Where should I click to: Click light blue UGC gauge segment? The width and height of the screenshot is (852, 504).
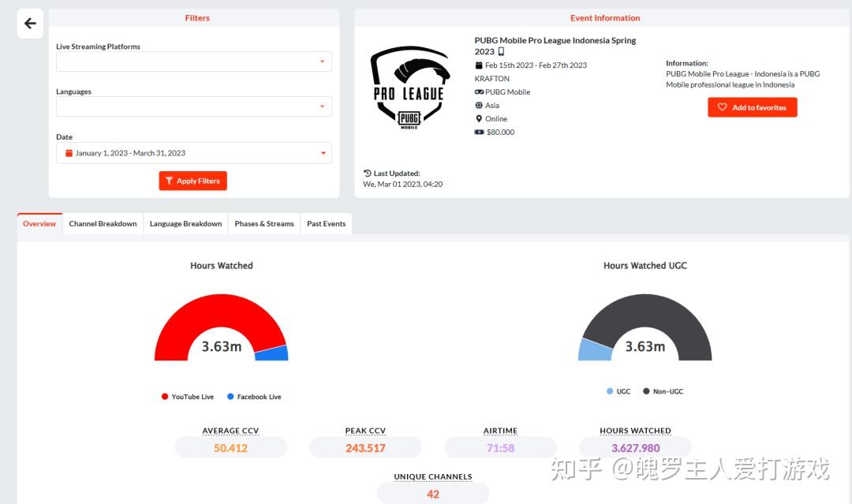pyautogui.click(x=595, y=350)
